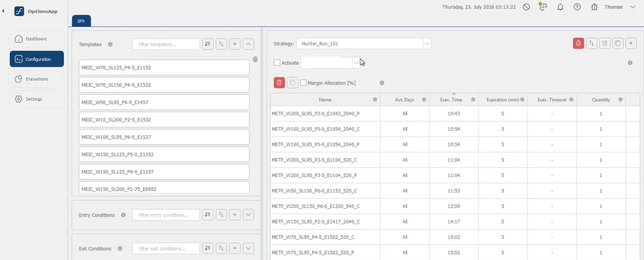644x260 pixels.
Task: Click exit conditions import/export arrows icon
Action: pyautogui.click(x=221, y=248)
